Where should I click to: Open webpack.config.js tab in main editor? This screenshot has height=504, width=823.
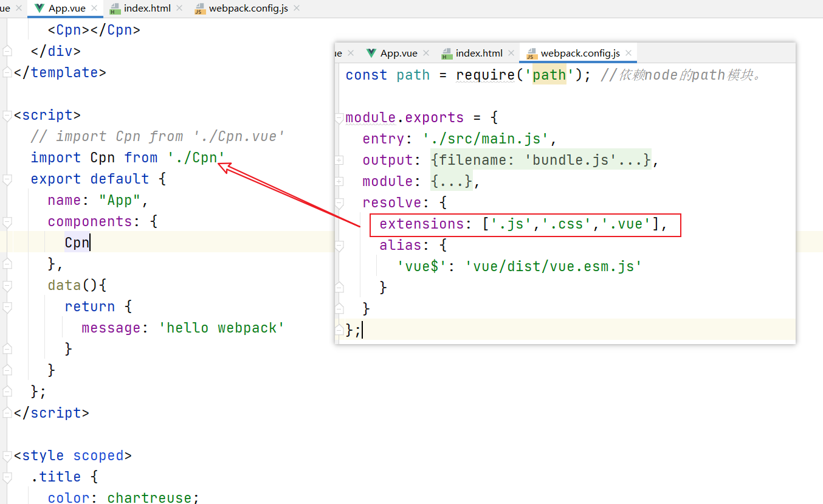tap(248, 9)
